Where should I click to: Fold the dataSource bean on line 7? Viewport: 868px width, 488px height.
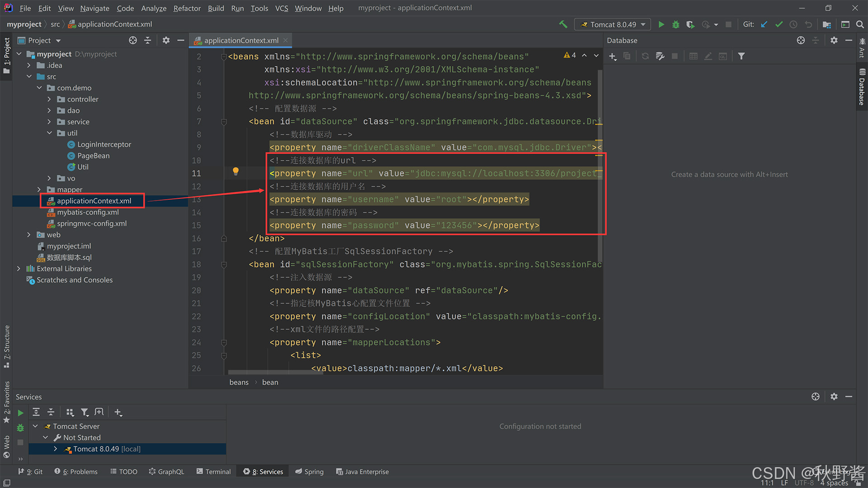(224, 122)
